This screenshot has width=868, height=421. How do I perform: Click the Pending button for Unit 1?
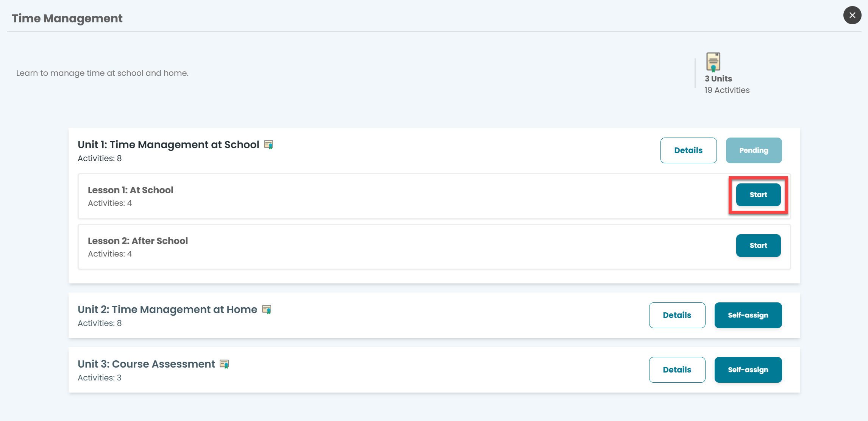click(754, 150)
